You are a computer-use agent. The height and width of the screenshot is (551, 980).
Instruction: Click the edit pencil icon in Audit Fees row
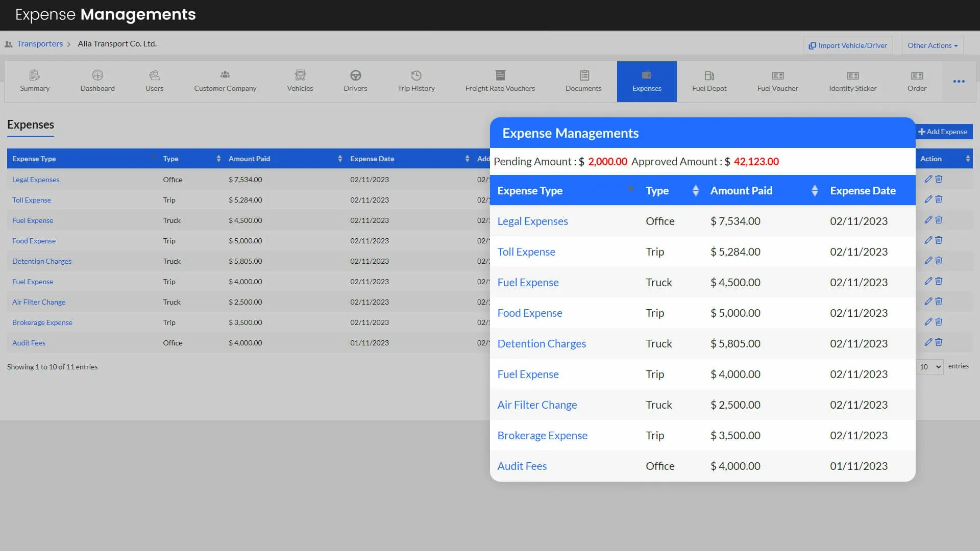928,342
